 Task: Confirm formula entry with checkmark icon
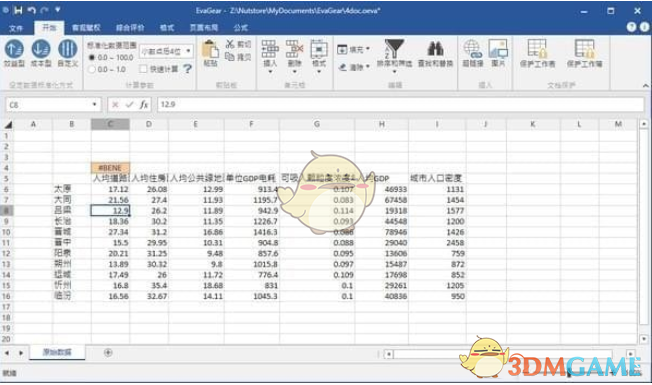coord(129,104)
